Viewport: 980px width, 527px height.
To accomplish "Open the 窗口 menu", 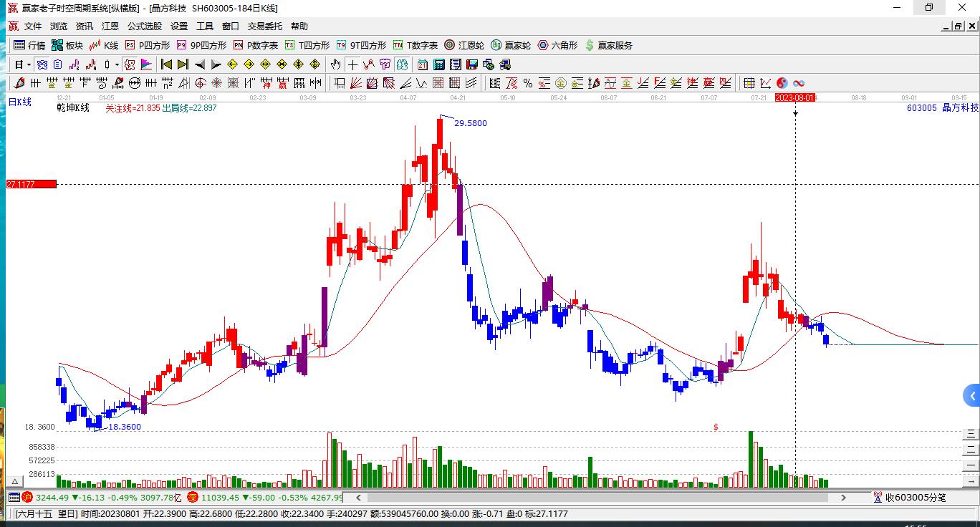I will tap(231, 26).
